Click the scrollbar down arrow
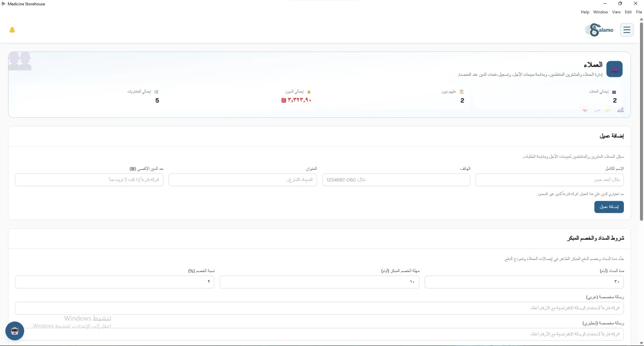 pos(641,343)
